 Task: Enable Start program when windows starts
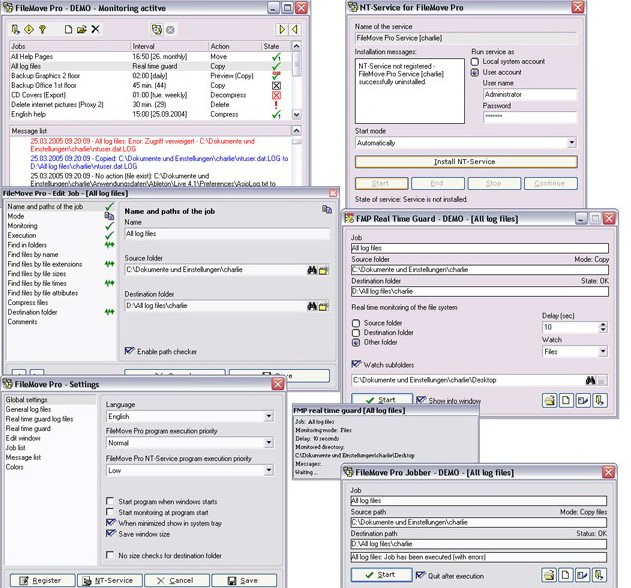pyautogui.click(x=110, y=501)
